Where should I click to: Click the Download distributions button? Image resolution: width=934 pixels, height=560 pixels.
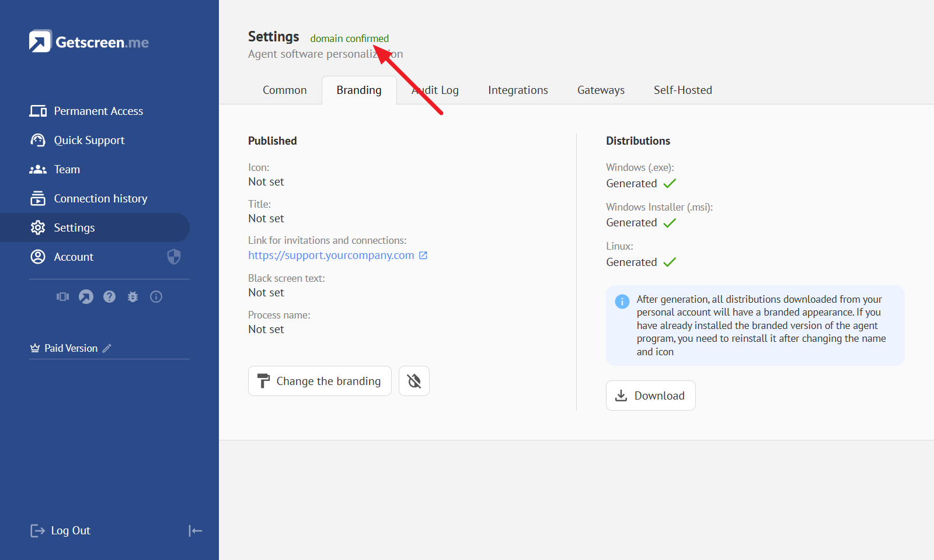pos(650,395)
